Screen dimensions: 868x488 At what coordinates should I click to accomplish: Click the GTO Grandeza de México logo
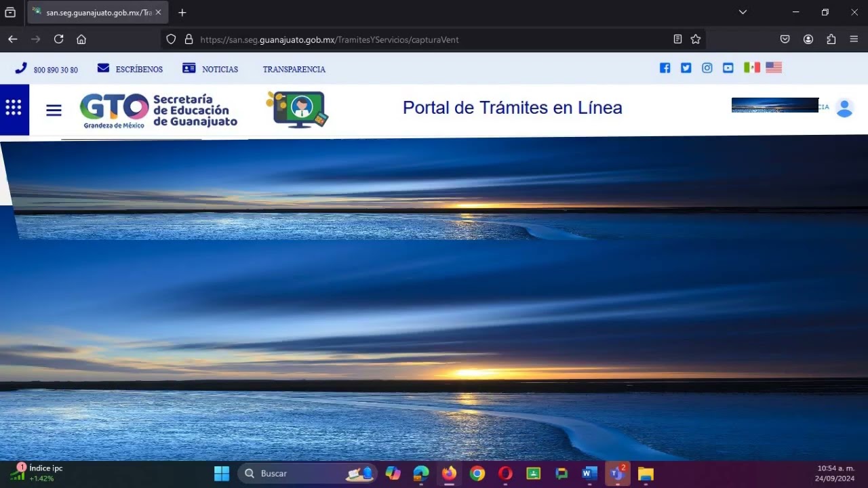(x=113, y=109)
